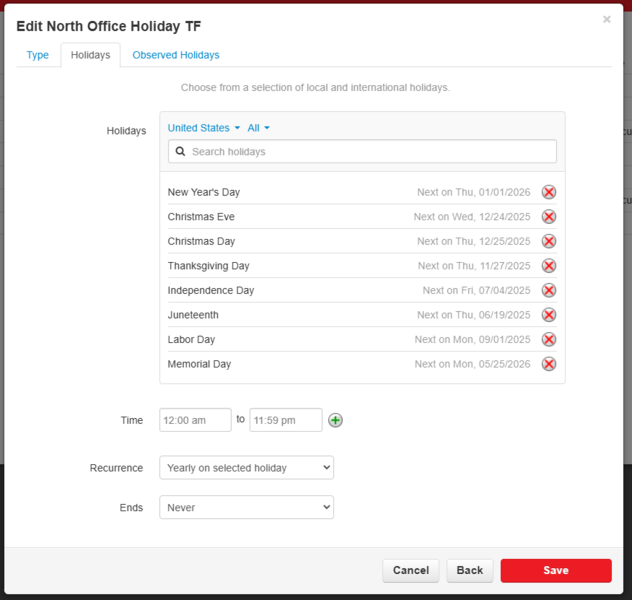Open the Recurrence dropdown
This screenshot has height=600, width=632.
pos(246,468)
